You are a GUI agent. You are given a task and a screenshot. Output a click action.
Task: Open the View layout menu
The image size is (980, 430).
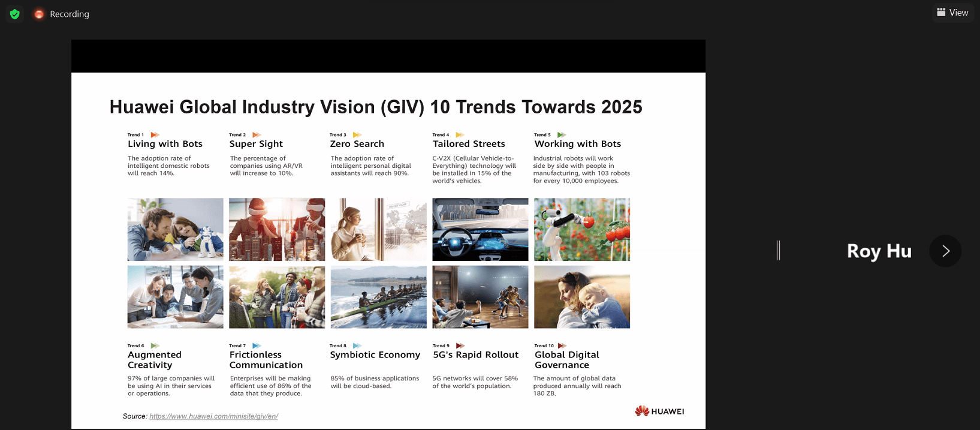tap(952, 13)
